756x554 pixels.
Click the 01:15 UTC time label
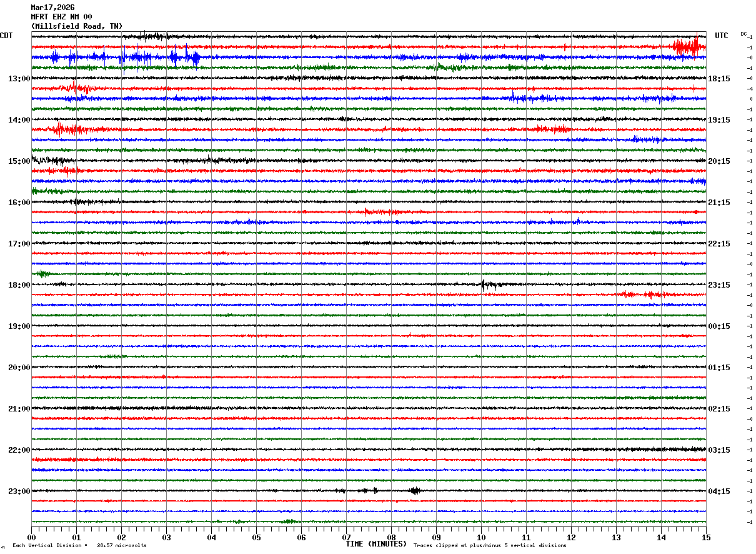point(719,368)
